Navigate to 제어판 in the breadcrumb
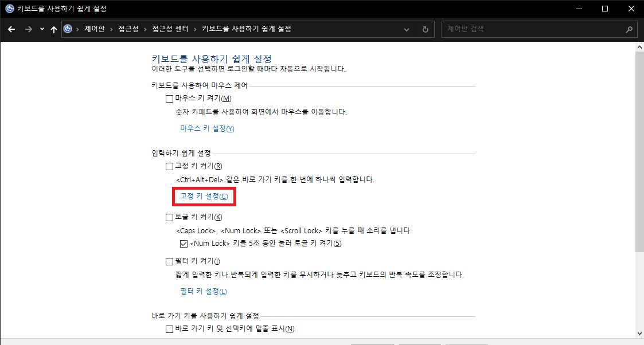The width and height of the screenshot is (644, 345). 93,29
